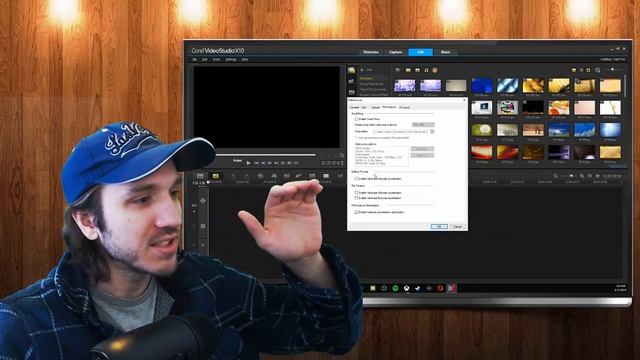This screenshot has height=360, width=640.
Task: Click the timeline zoom out magnifier
Action: (x=556, y=176)
